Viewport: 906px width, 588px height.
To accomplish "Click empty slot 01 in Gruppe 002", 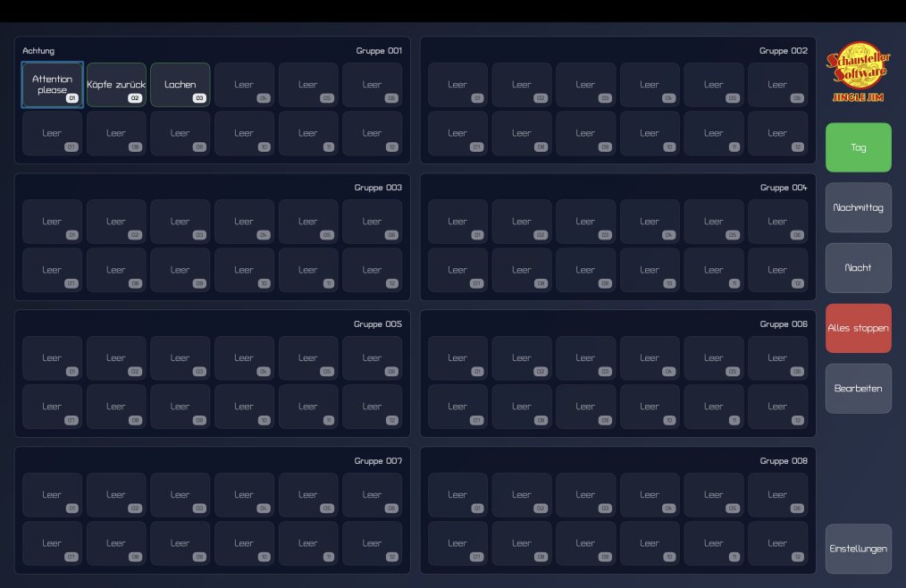I will [457, 84].
